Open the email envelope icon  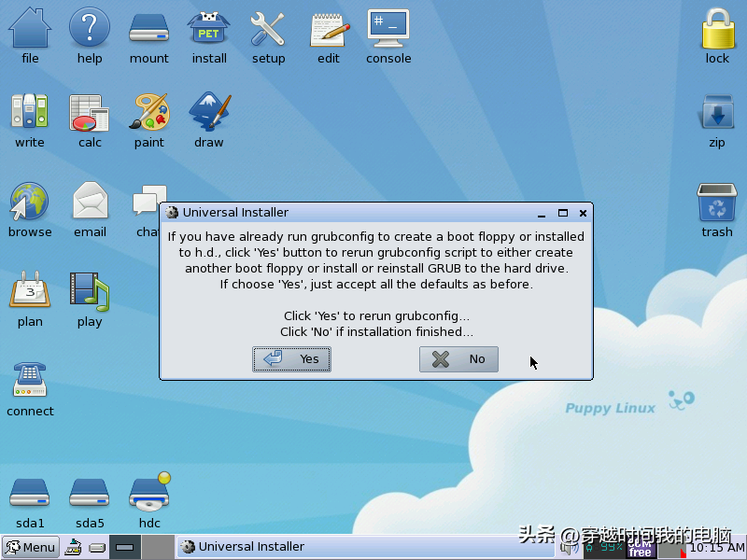(x=91, y=201)
